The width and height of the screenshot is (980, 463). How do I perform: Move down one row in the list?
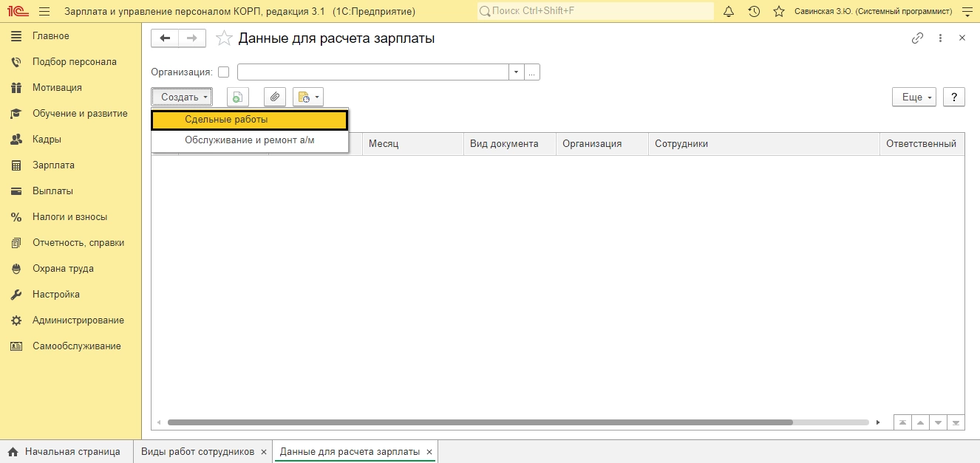(x=938, y=423)
